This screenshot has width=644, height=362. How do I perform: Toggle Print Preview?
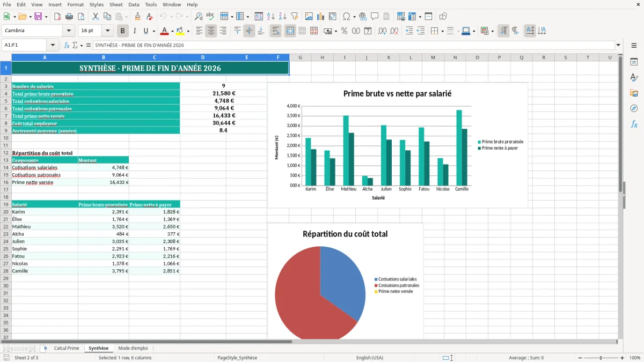point(81,17)
